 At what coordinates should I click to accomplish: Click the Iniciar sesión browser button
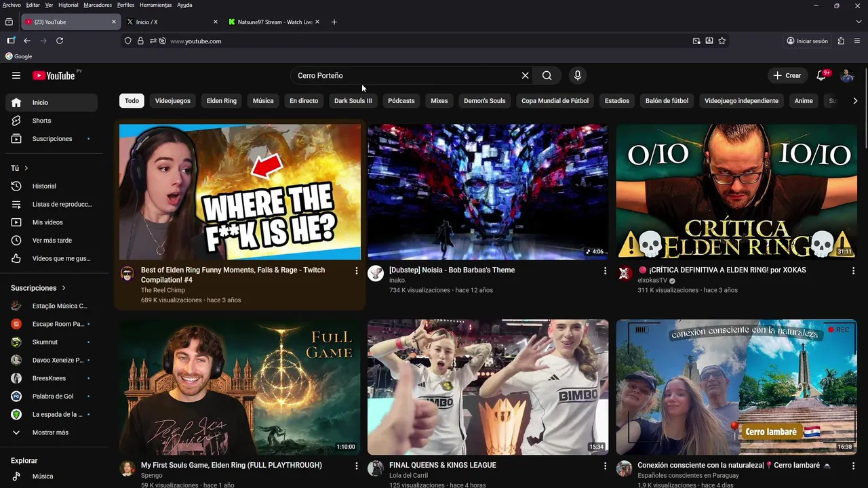pos(807,41)
